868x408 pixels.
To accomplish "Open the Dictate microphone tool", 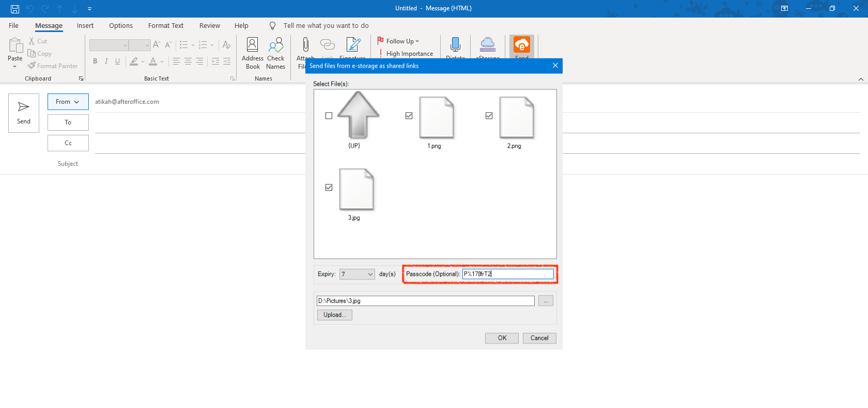I will [455, 45].
